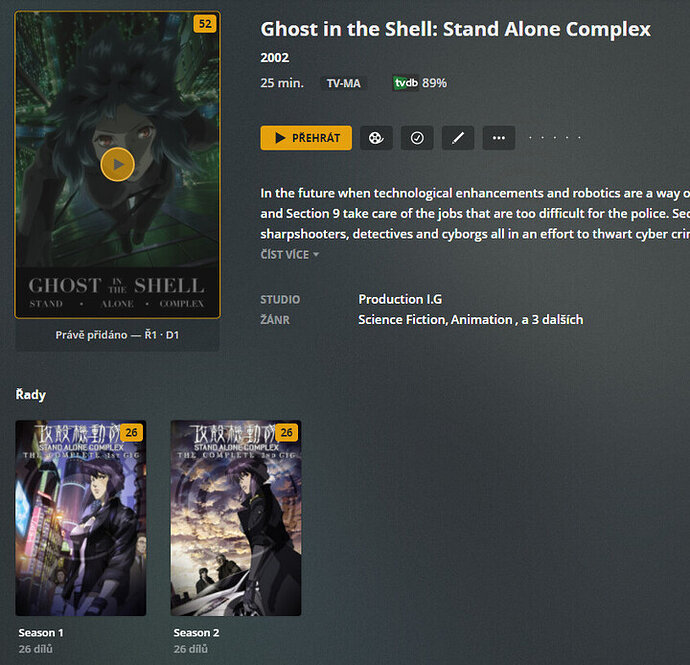Open the three-dots more options menu
Screen dimensions: 690x665
(499, 138)
